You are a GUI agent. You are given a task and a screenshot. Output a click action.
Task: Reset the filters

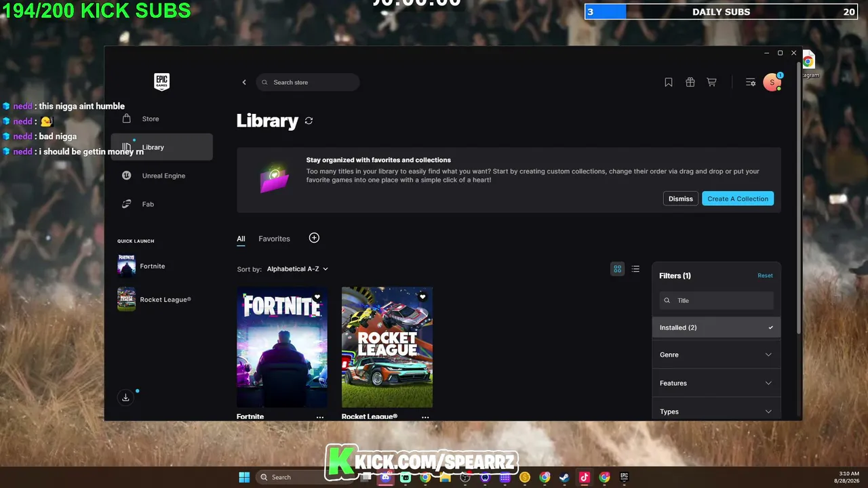765,276
